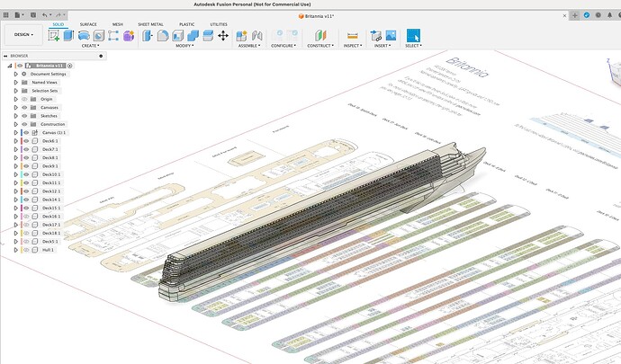Click the Insert Derive icon
Screen dimensions: 621x364
(x=375, y=36)
